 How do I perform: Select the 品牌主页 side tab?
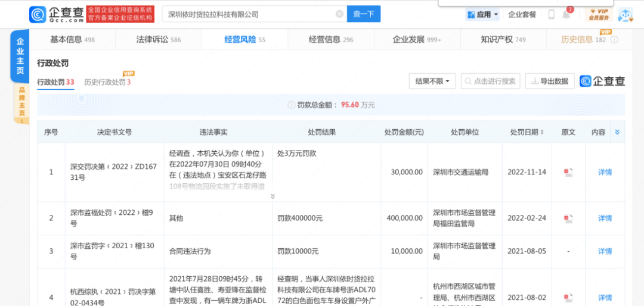click(x=22, y=104)
